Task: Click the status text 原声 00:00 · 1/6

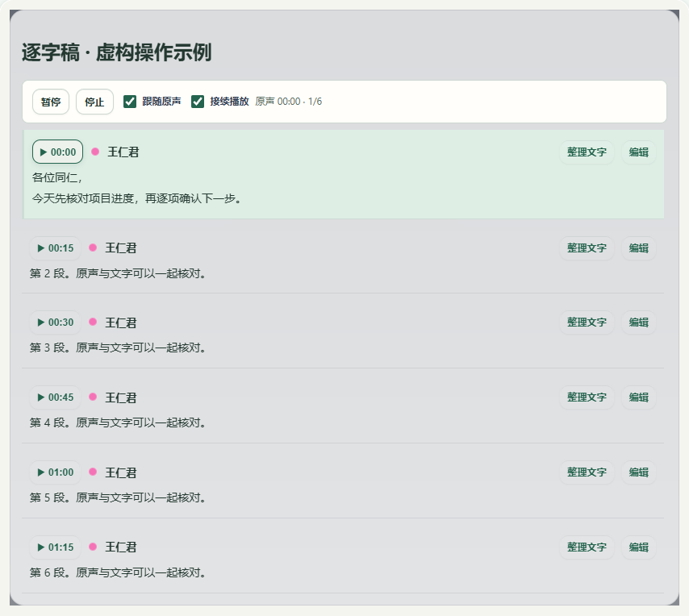Action: point(289,102)
